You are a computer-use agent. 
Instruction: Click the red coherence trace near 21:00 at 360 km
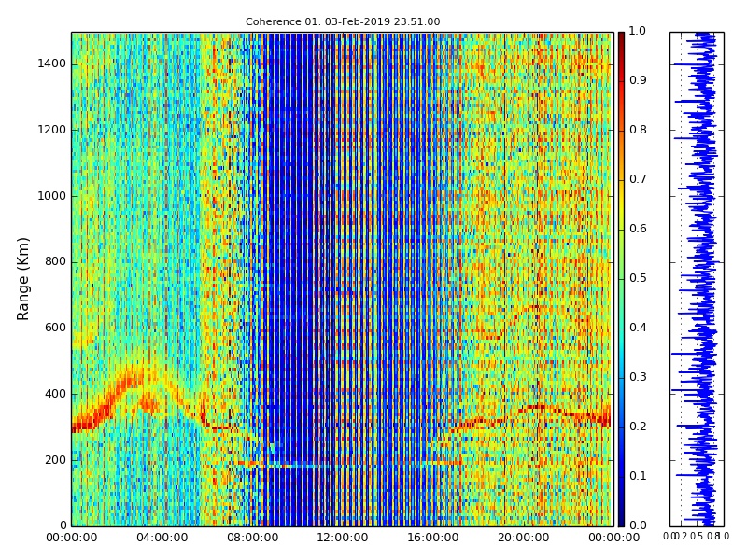(539, 408)
